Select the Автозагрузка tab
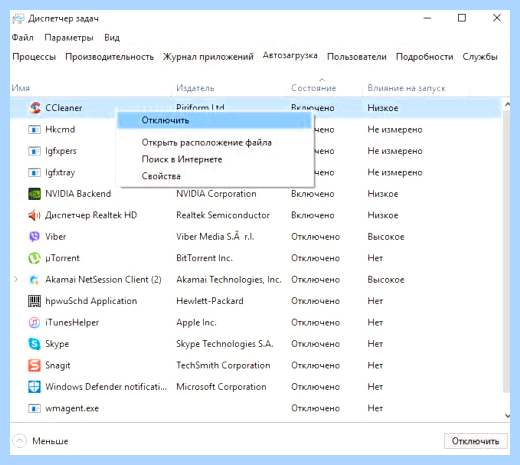The image size is (520, 465). coord(290,55)
